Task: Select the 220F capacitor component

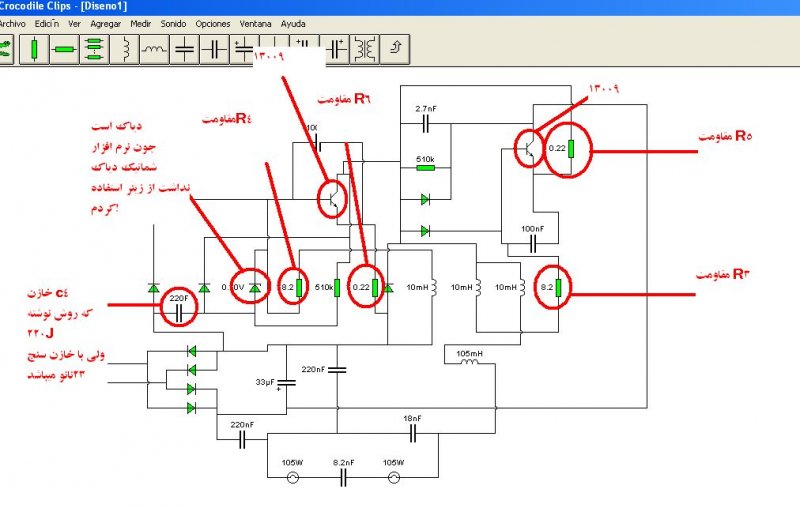Action: coord(179,314)
